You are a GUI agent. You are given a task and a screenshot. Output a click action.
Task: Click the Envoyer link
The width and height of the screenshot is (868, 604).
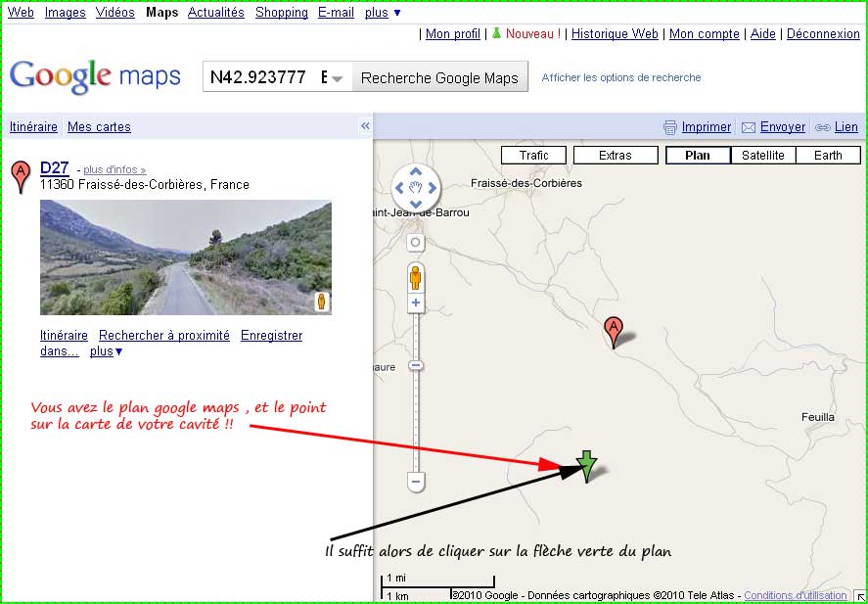(783, 127)
